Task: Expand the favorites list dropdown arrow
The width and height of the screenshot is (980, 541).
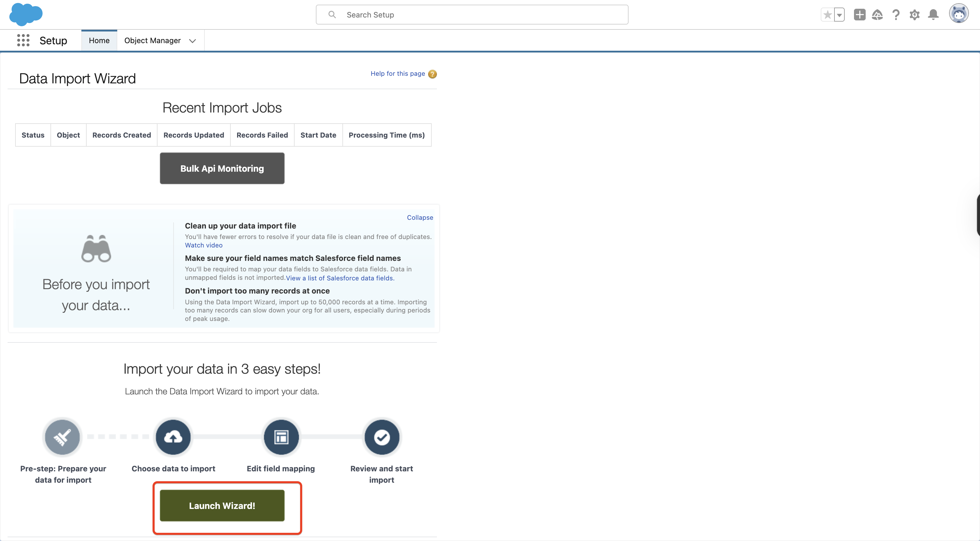Action: point(839,15)
